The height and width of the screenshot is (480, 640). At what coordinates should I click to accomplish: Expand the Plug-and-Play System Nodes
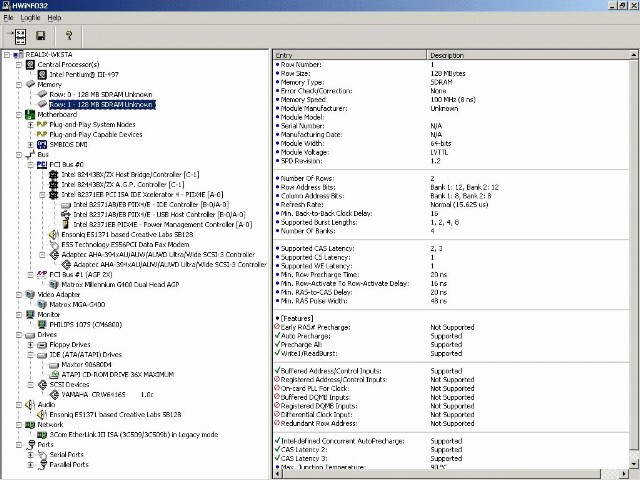(x=31, y=124)
